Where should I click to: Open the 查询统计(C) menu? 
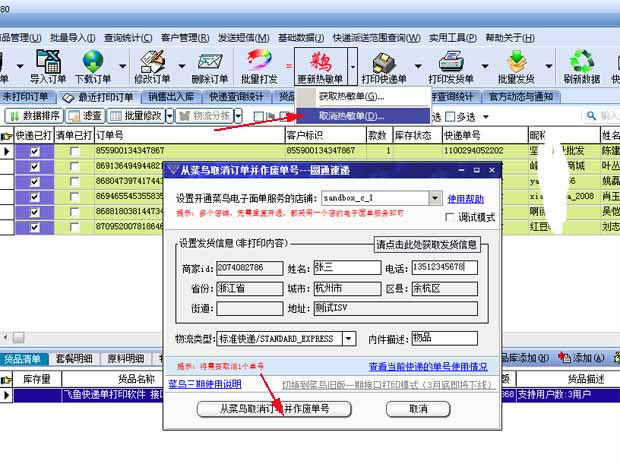pyautogui.click(x=128, y=38)
